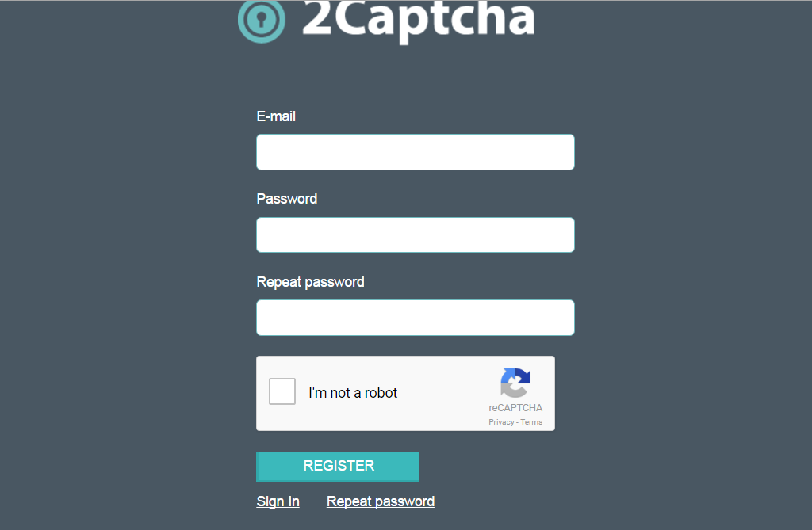Click the Password field label
This screenshot has width=812, height=530.
(286, 199)
